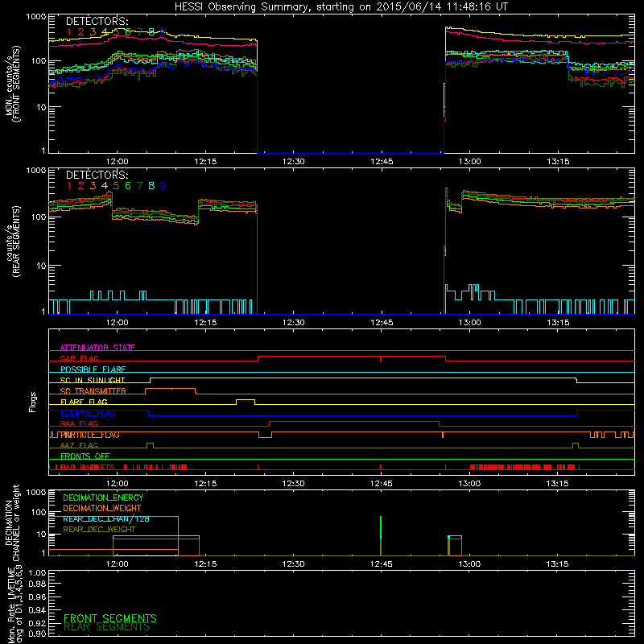
Task: Click the vertical Flags axis title
Action: (x=33, y=402)
